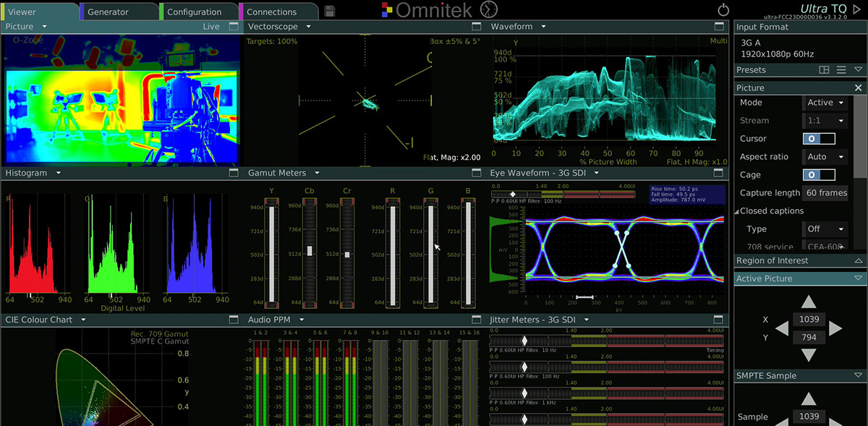The image size is (868, 426).
Task: Toggle the Cursor switch
Action: pos(819,138)
